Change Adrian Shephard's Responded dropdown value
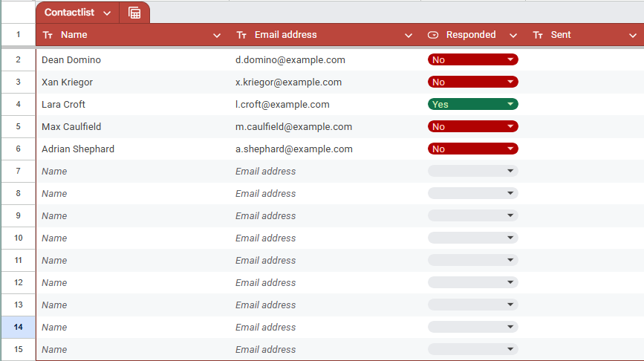644x361 pixels. click(x=472, y=149)
